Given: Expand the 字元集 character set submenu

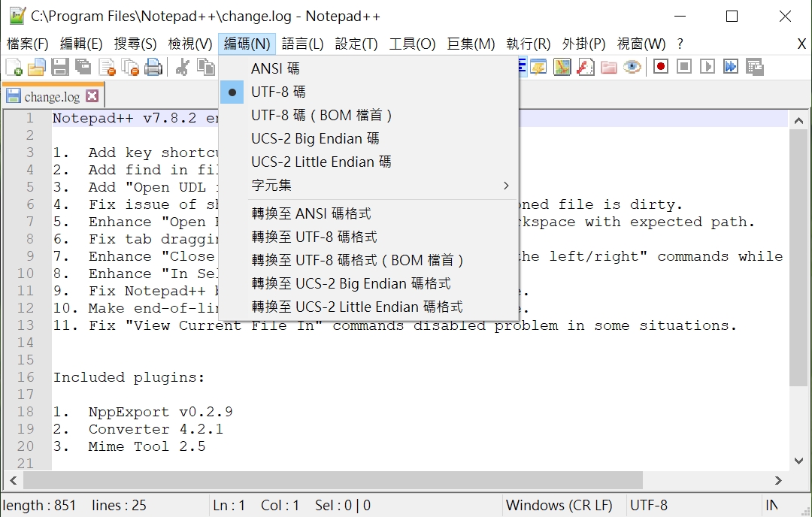Looking at the screenshot, I should click(x=368, y=186).
